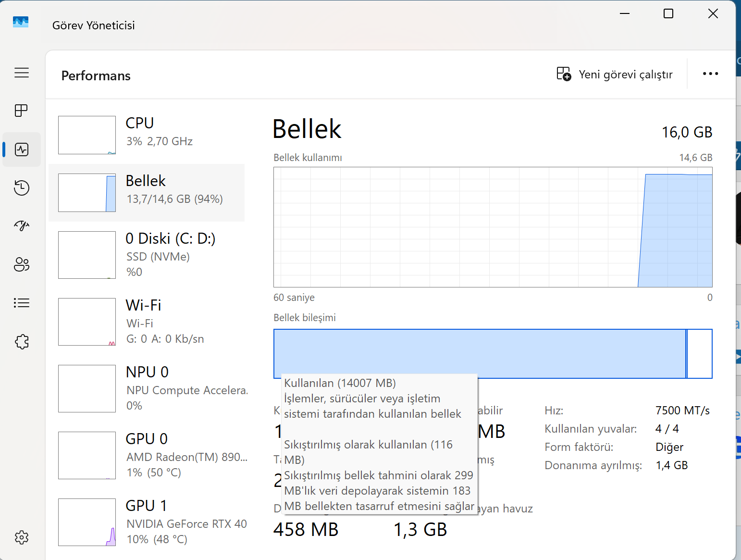Viewport: 741px width, 560px height.
Task: Open the Startup apps icon in sidebar
Action: [x=22, y=225]
